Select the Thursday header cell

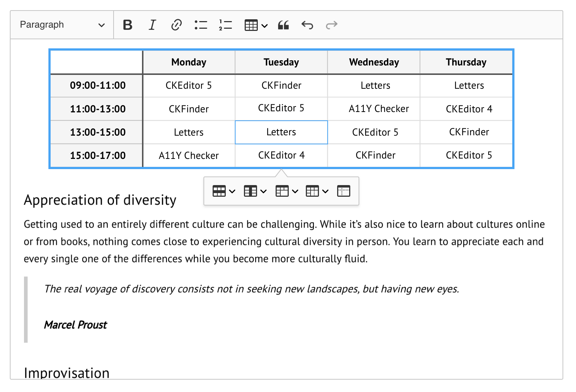[x=466, y=62]
